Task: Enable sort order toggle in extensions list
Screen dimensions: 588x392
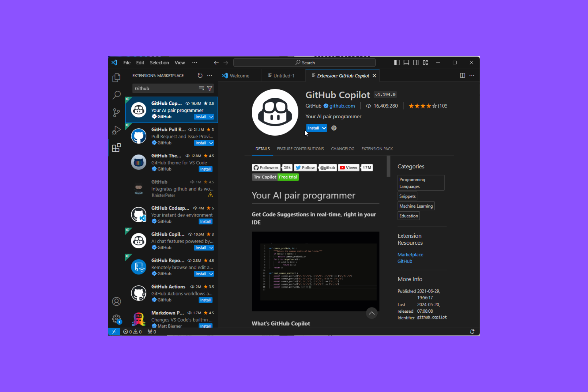Action: pyautogui.click(x=202, y=88)
